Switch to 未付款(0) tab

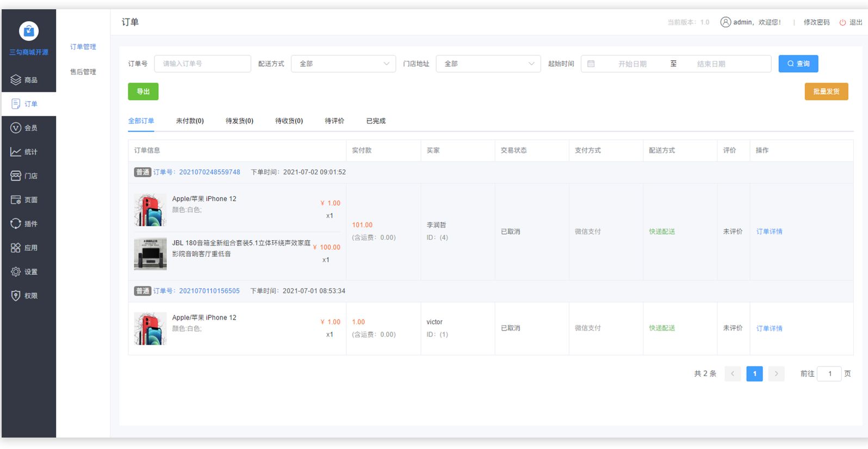pyautogui.click(x=190, y=121)
